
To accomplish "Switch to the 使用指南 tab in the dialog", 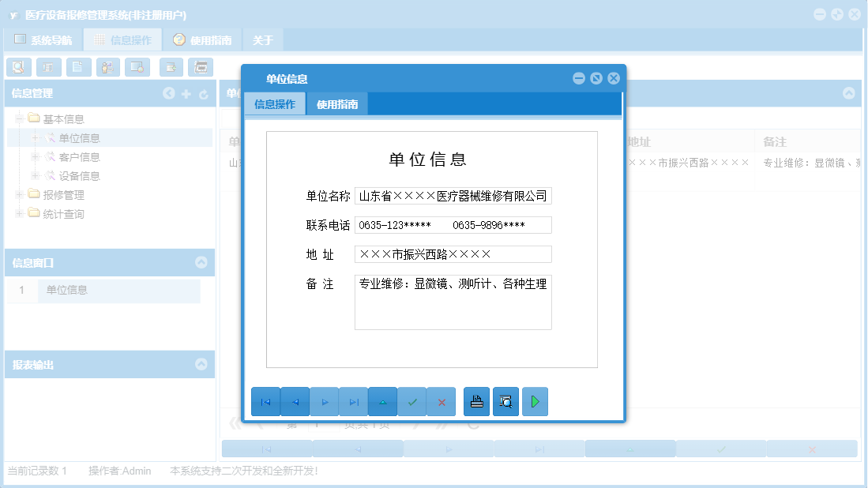I will click(337, 103).
